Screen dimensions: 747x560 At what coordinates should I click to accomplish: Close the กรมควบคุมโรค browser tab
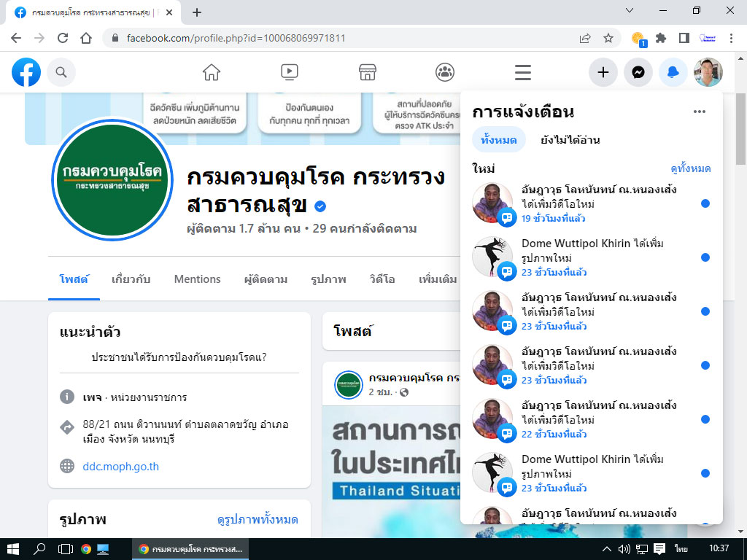coord(169,12)
